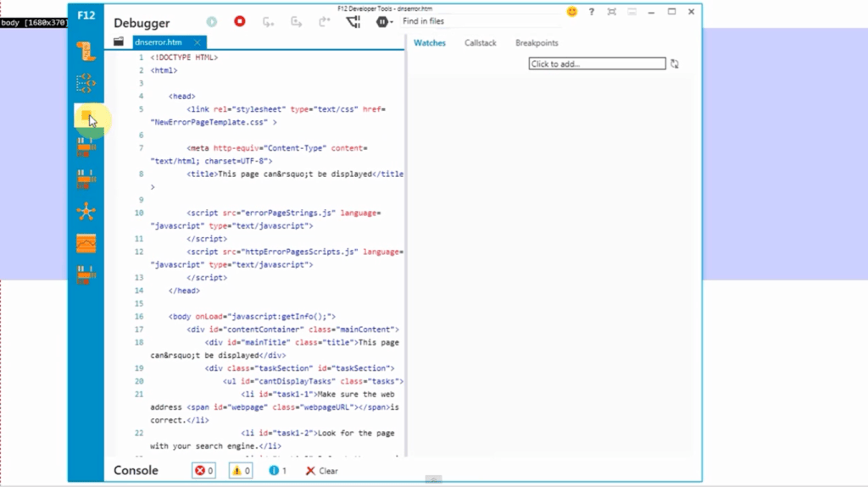The height and width of the screenshot is (487, 868).
Task: Click the 'cantDisplayTasks' ul code line
Action: click(314, 381)
